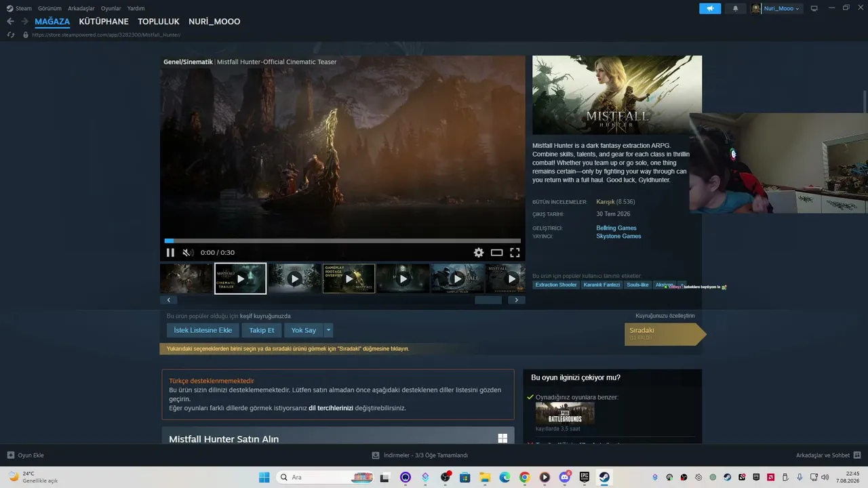Open Steam notifications bell
The height and width of the screenshot is (488, 868).
coord(736,8)
